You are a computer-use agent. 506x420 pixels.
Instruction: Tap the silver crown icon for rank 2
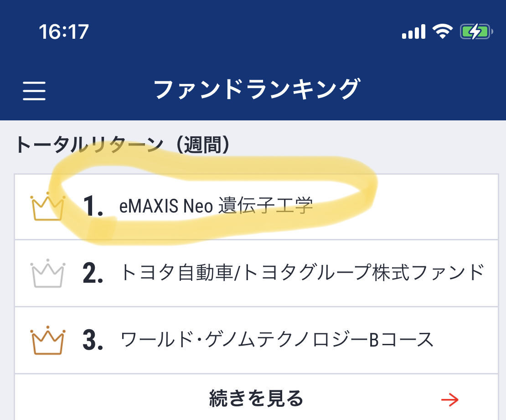point(47,273)
